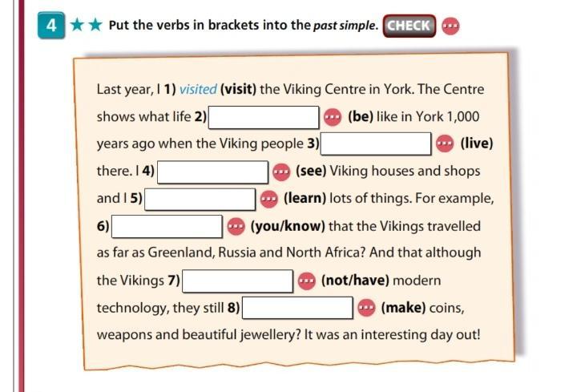Click red hint icon before (not/have)
The width and height of the screenshot is (577, 392).
tap(305, 281)
